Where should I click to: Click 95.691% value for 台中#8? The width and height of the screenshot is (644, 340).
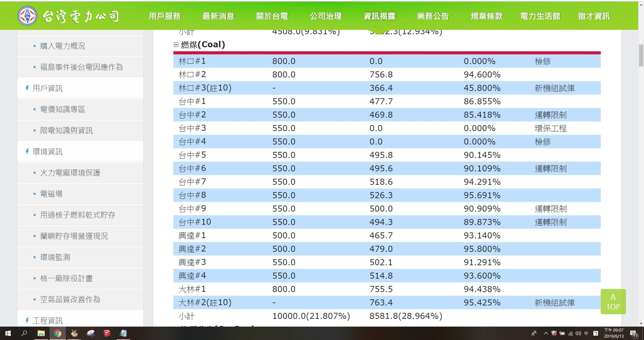[482, 195]
